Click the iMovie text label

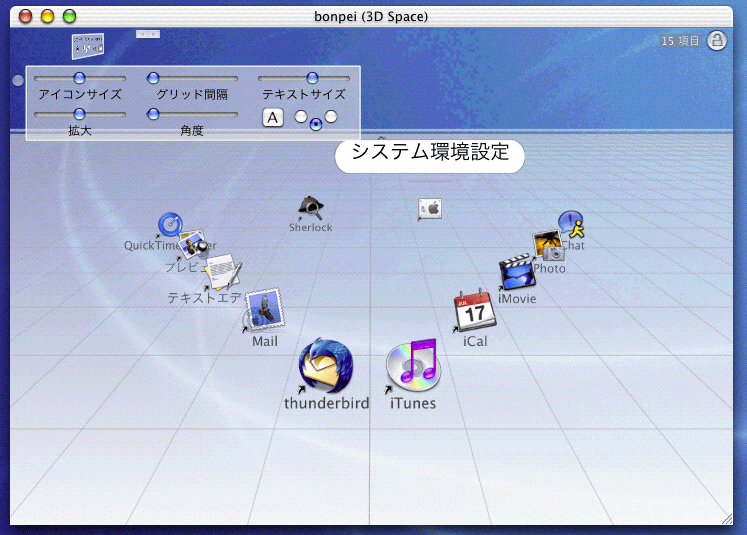(x=517, y=299)
